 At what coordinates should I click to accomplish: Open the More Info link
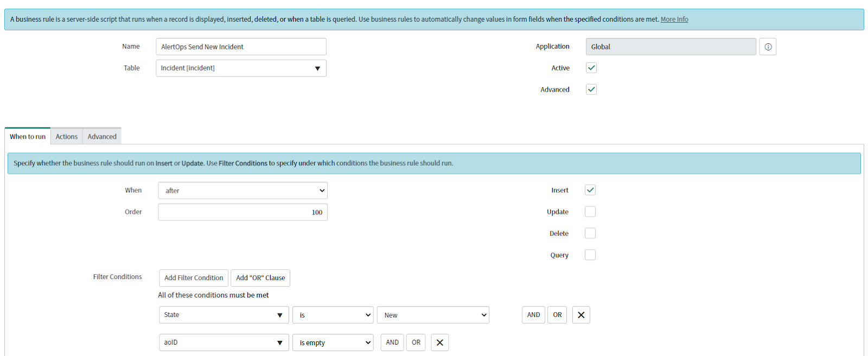[674, 20]
